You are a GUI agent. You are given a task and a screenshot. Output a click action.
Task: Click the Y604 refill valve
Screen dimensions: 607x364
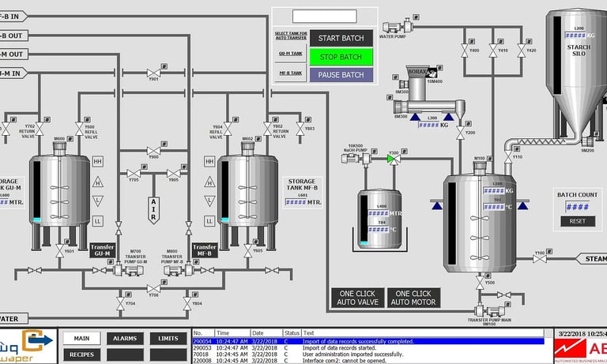coord(228,129)
